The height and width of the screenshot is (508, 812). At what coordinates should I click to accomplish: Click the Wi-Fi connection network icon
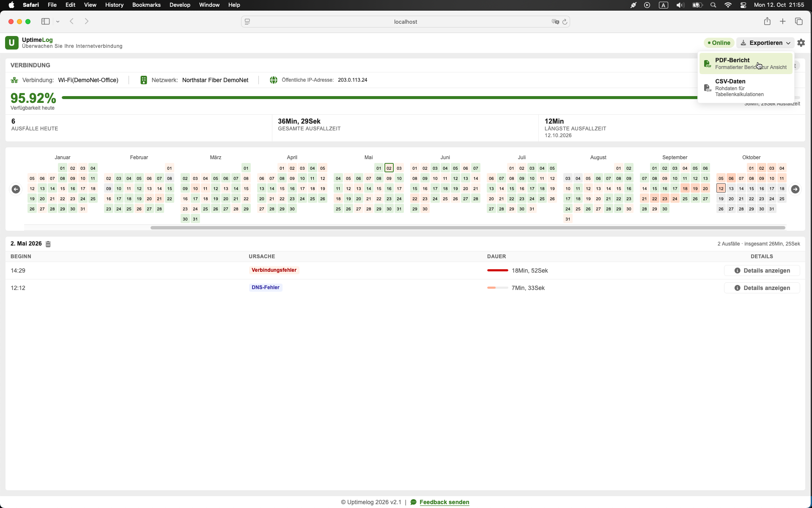[14, 80]
